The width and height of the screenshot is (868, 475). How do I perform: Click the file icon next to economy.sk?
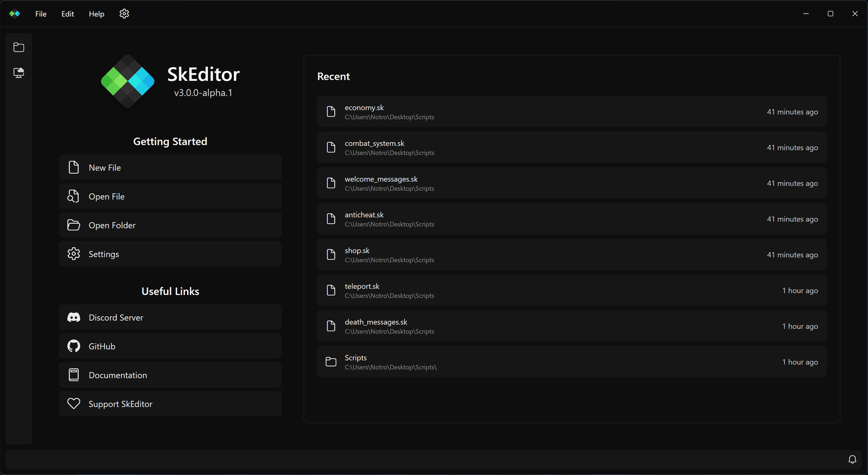[331, 112]
